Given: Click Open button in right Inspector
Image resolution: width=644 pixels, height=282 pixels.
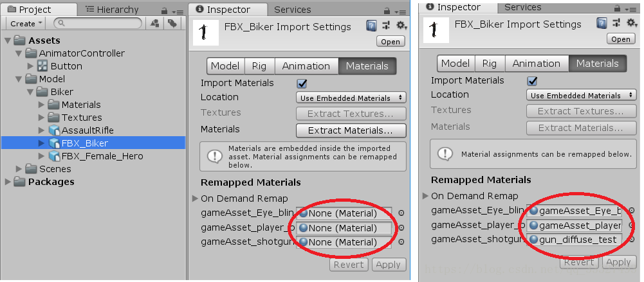Looking at the screenshot, I should [x=621, y=39].
